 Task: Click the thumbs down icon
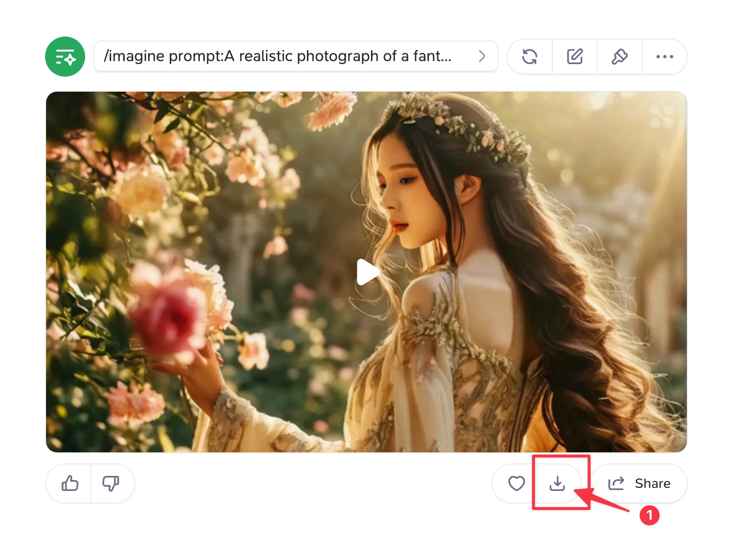111,483
